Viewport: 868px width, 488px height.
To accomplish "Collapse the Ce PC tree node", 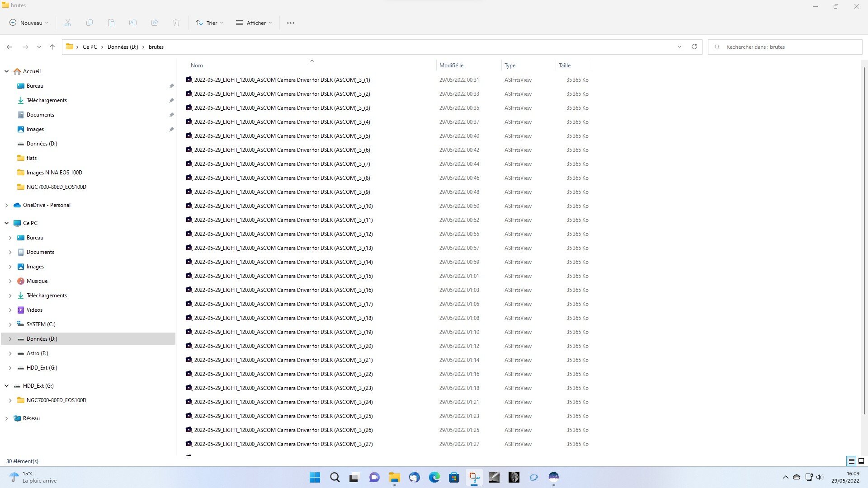I will (x=6, y=223).
